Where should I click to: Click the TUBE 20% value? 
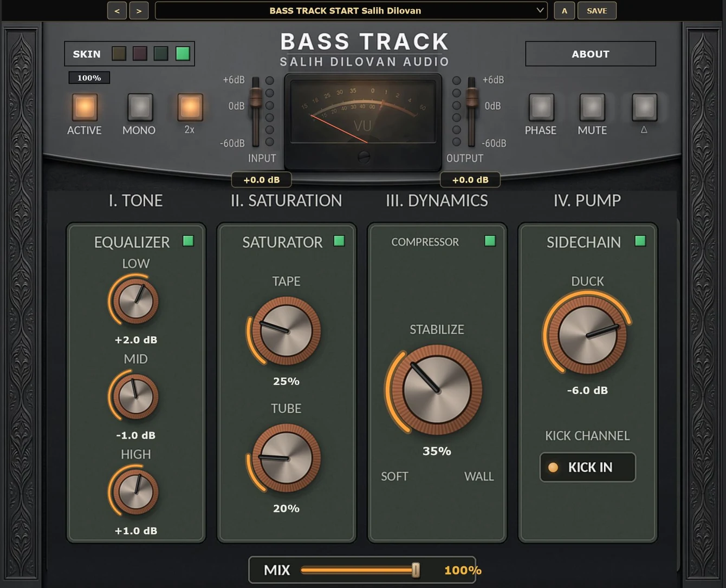(286, 508)
